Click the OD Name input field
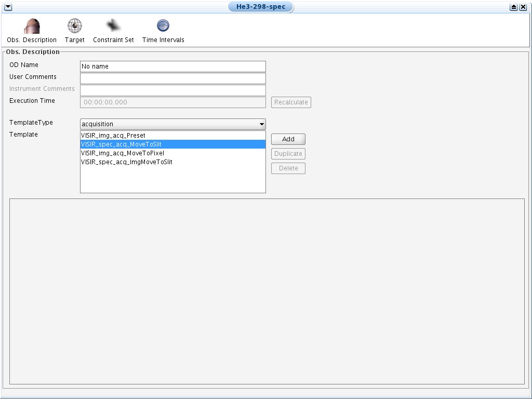This screenshot has height=399, width=532. (172, 66)
